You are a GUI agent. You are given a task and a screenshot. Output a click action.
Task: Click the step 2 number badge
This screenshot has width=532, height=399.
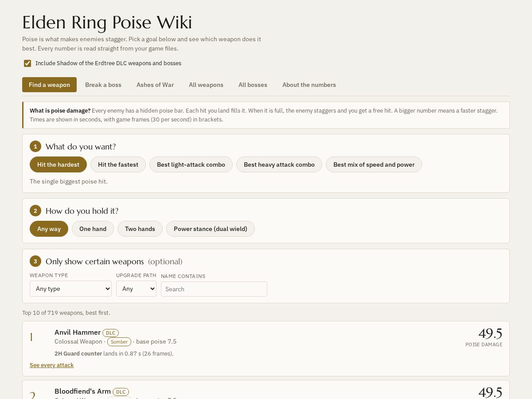[35, 211]
